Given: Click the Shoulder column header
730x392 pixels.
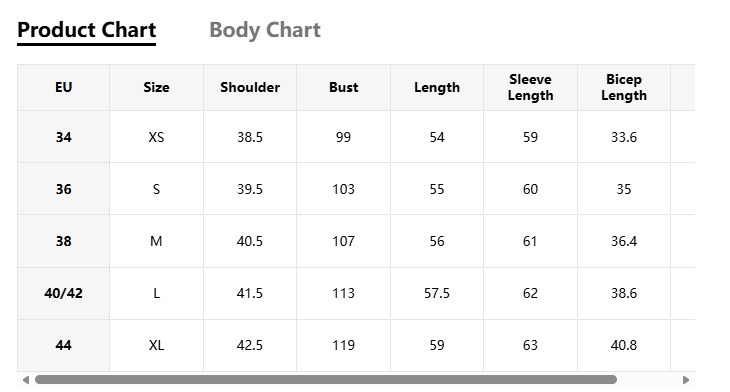Looking at the screenshot, I should coord(250,88).
